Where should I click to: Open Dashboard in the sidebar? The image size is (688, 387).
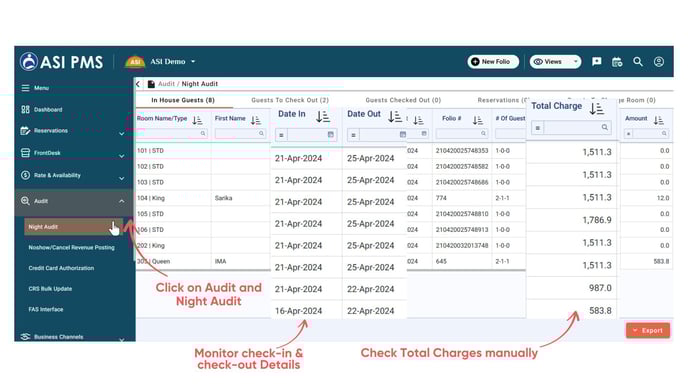coord(48,110)
